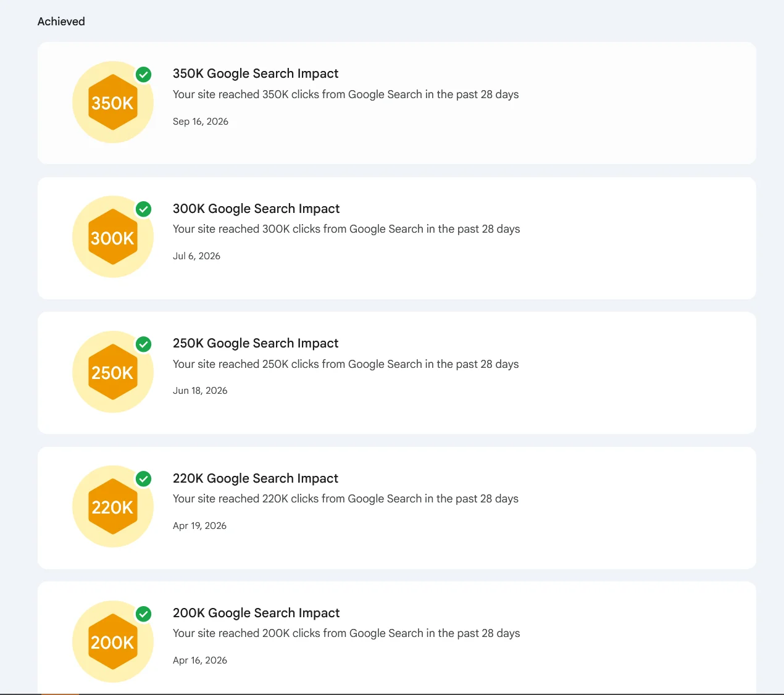
Task: Click the date 'Sep 16, 2026'
Action: tap(201, 122)
